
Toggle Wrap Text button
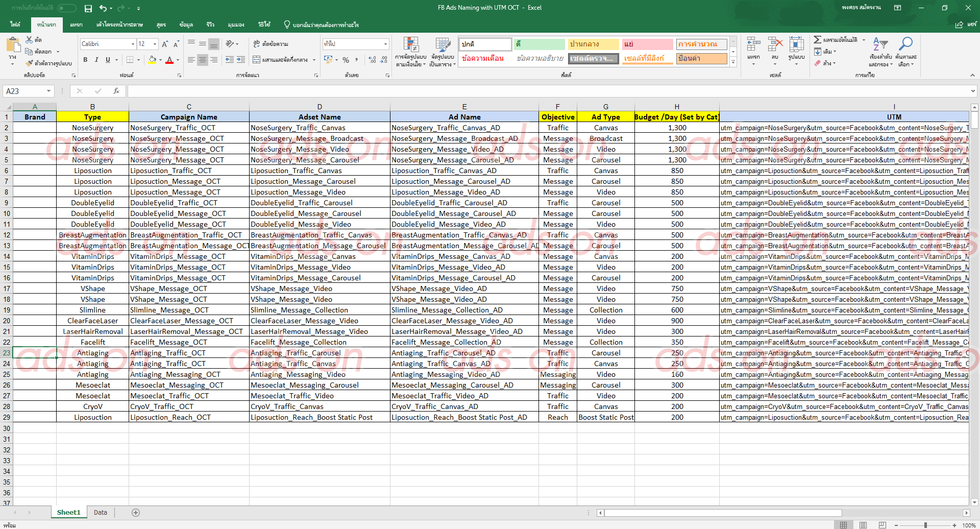271,44
